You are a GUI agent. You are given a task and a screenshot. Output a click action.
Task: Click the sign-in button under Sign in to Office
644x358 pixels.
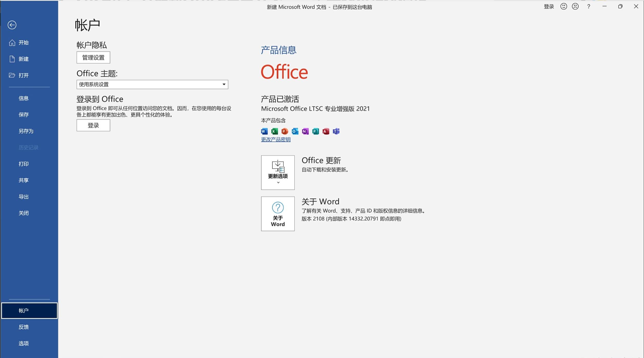click(93, 125)
